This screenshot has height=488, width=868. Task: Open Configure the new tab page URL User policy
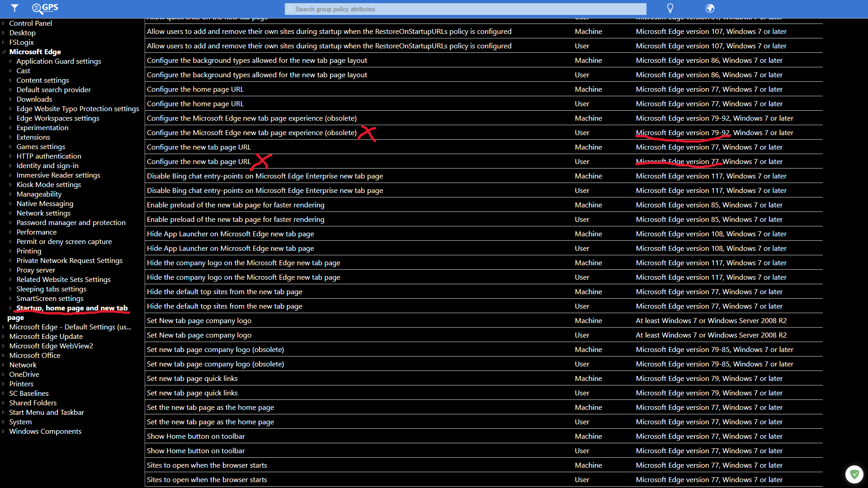(x=199, y=162)
